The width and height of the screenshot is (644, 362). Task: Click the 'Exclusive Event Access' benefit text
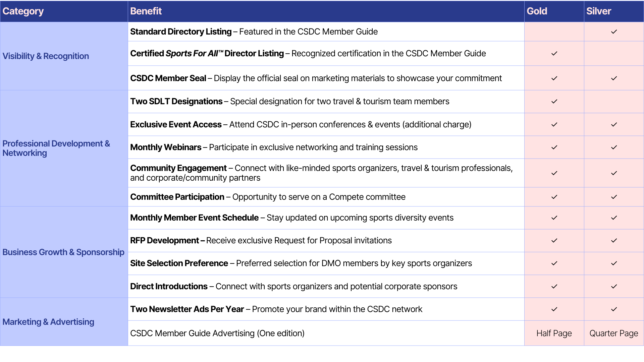coord(176,125)
